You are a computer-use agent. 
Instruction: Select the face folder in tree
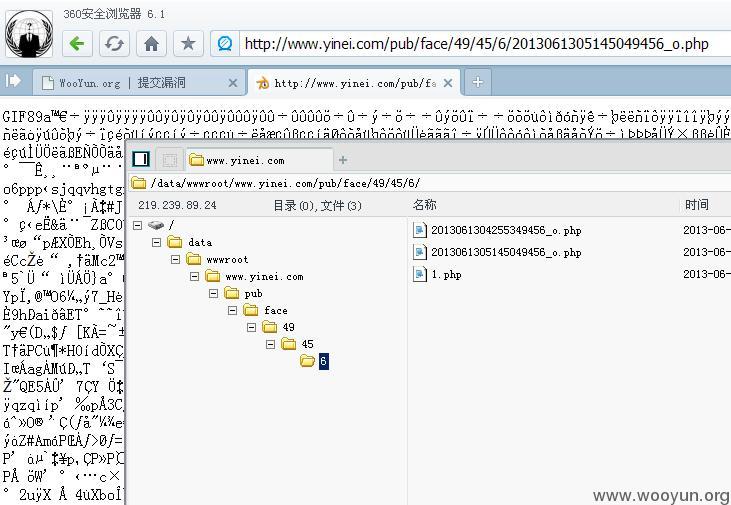(265, 310)
